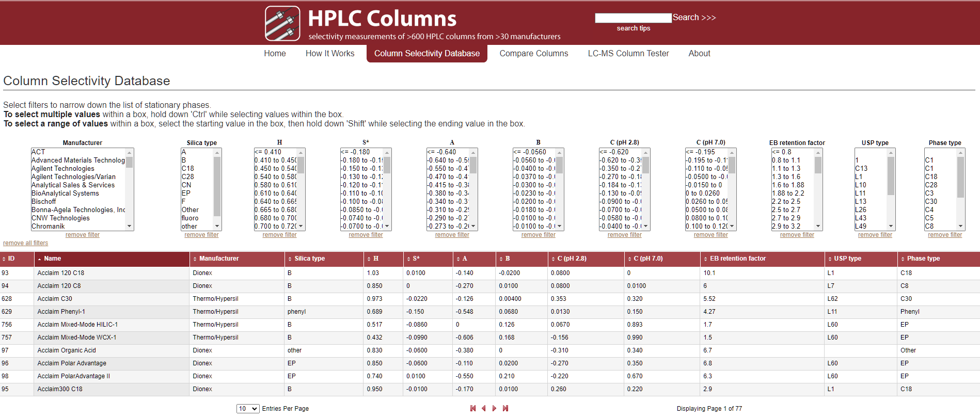This screenshot has width=980, height=418.
Task: Remove filter under EB retention factor
Action: (x=797, y=235)
